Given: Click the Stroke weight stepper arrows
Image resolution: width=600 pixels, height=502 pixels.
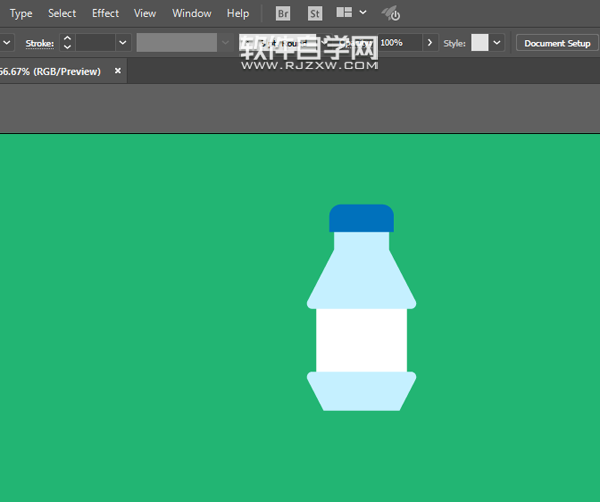Looking at the screenshot, I should (67, 43).
